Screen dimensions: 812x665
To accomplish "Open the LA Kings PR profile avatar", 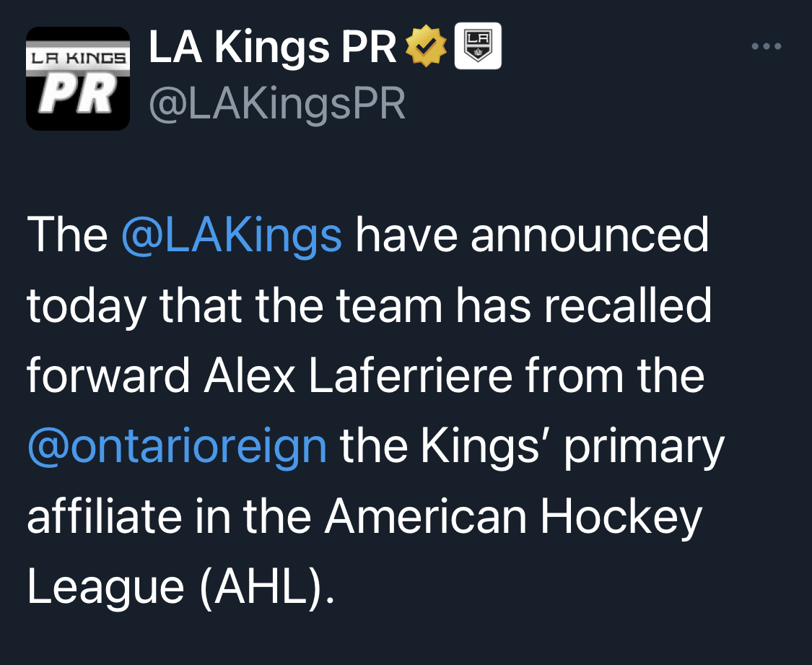I will coord(78,78).
